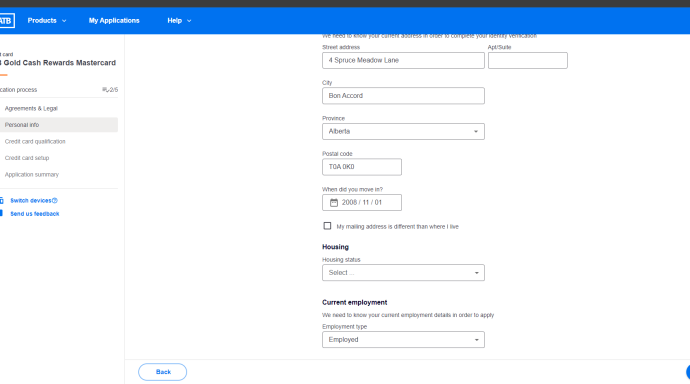Open the Housing status dropdown
690x384 pixels.
point(403,273)
